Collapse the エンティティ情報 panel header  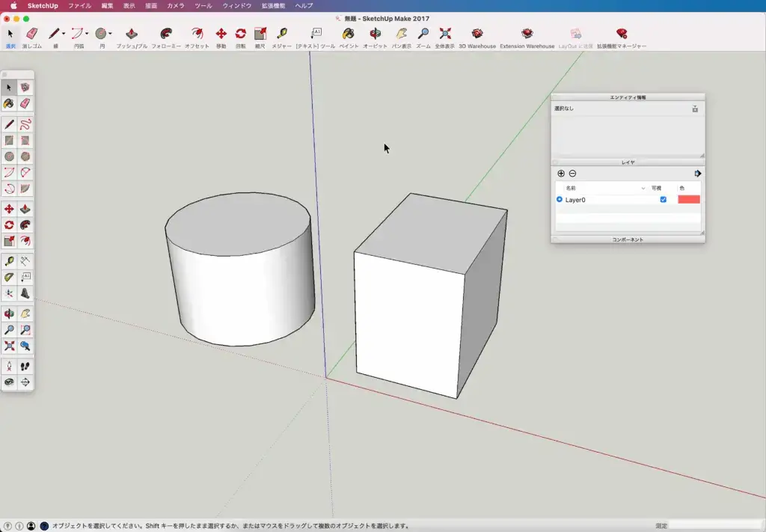coord(628,97)
